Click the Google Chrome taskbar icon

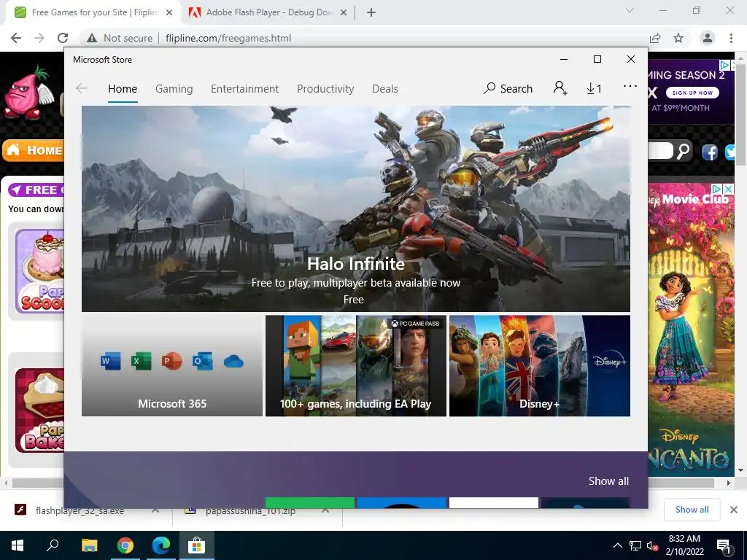coord(125,545)
